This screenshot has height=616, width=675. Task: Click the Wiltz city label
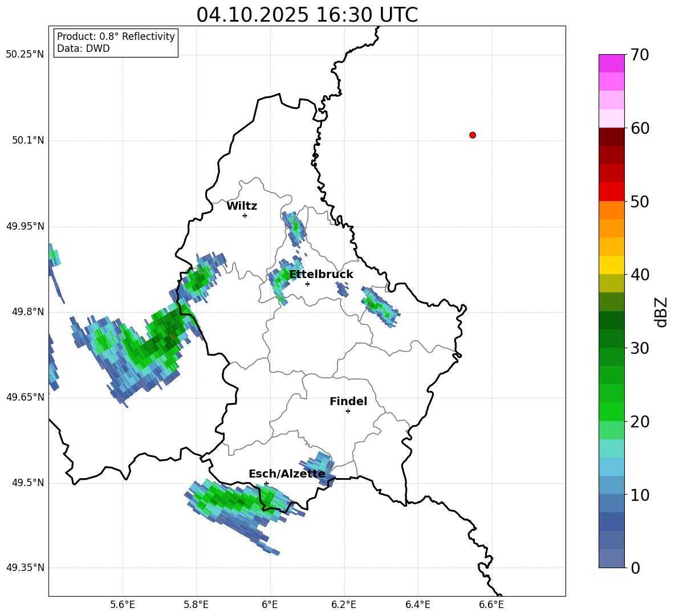tap(242, 206)
